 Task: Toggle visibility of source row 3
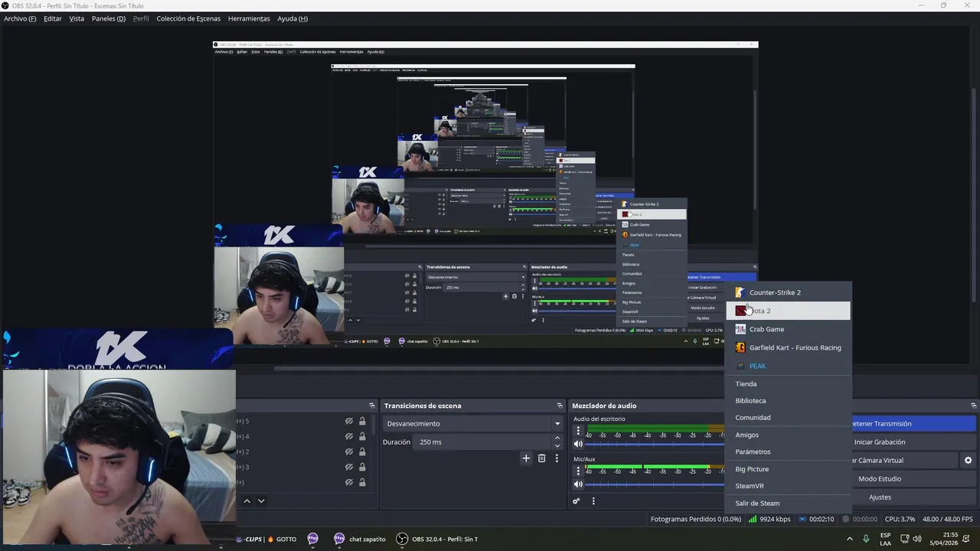pyautogui.click(x=349, y=467)
